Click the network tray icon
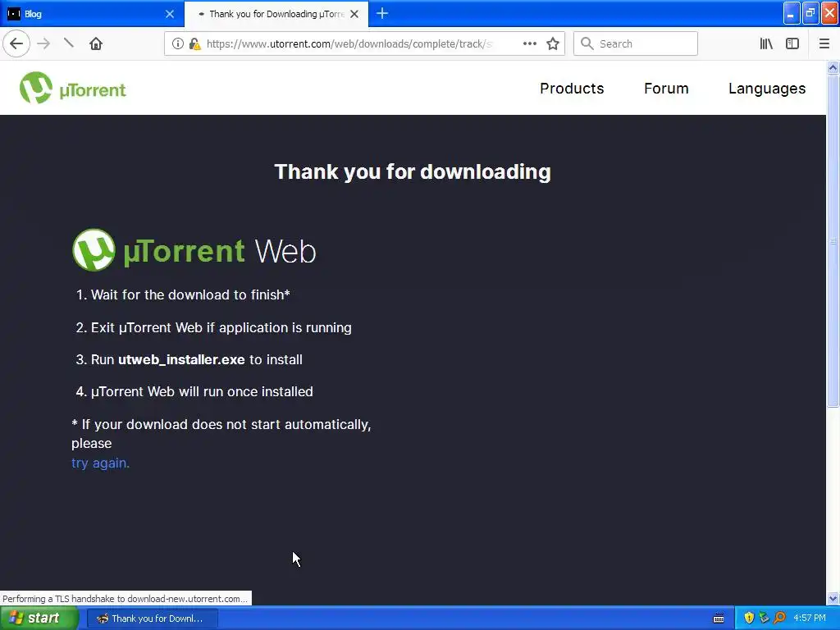The width and height of the screenshot is (840, 630). (x=764, y=618)
